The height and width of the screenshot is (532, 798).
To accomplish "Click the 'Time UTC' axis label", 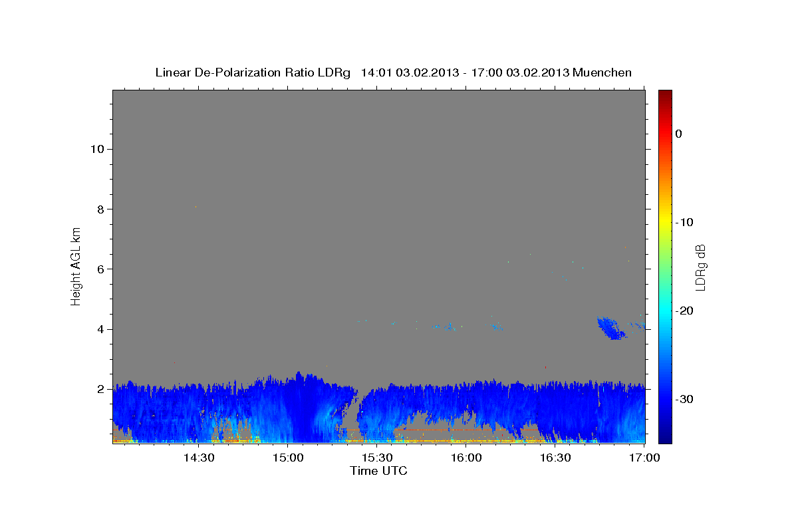I will click(378, 471).
